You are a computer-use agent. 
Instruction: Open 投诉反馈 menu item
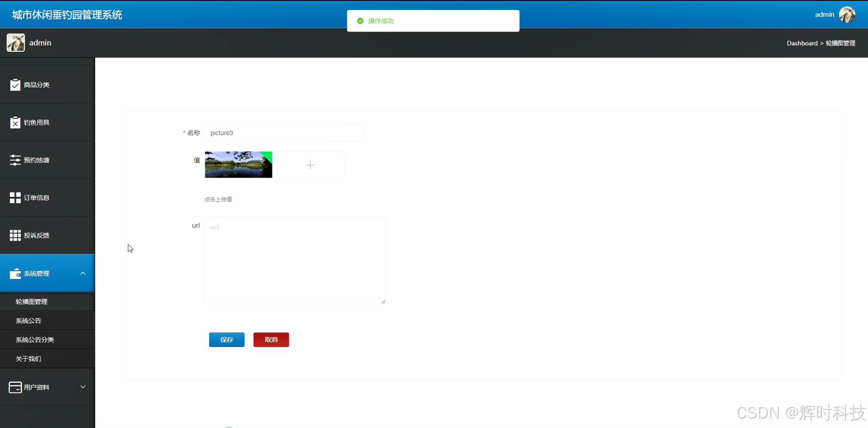48,235
